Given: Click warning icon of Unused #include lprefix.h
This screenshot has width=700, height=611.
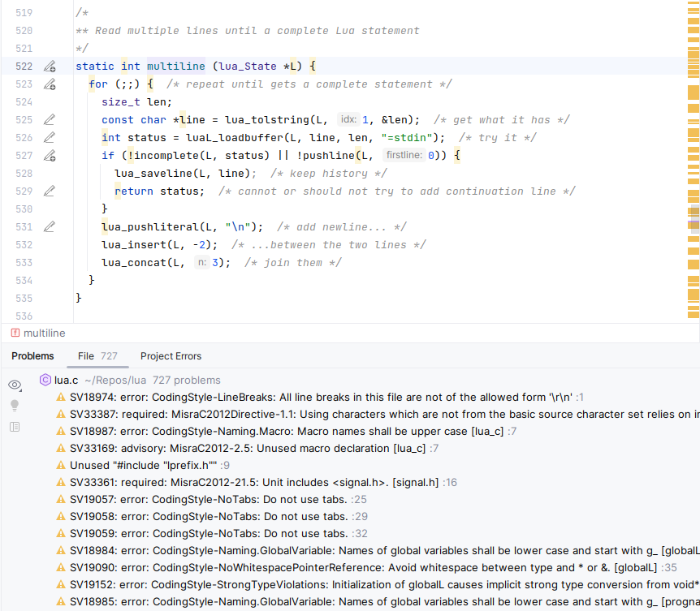Looking at the screenshot, I should point(61,466).
